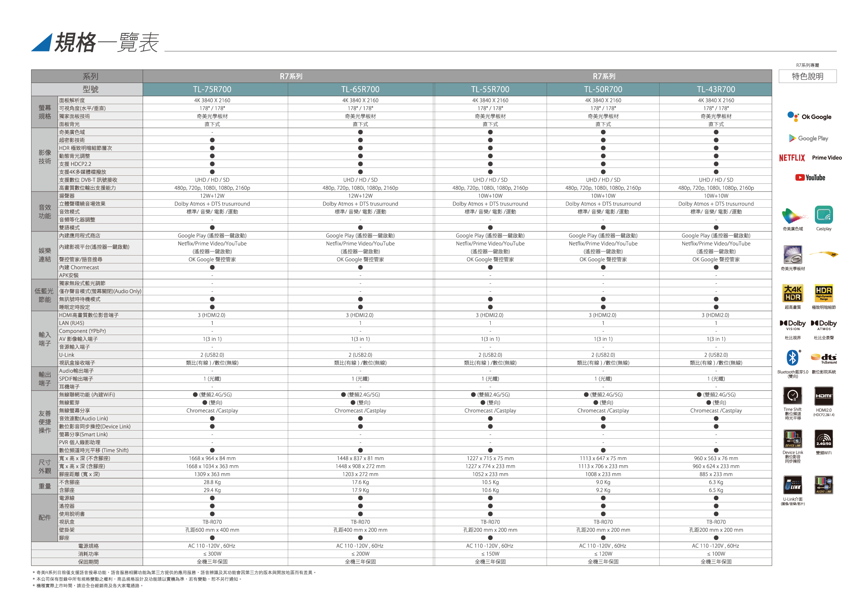Select the TL-43R700 model column header
This screenshot has width=868, height=614.
(x=716, y=89)
